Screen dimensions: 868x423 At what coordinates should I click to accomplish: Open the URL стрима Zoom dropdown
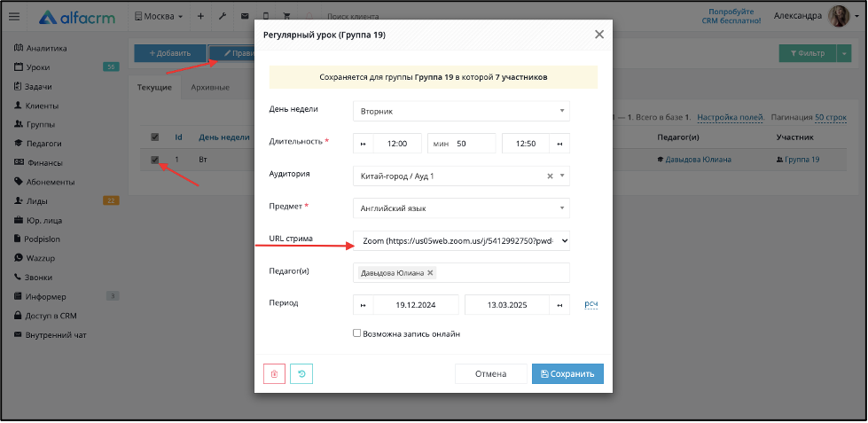point(461,241)
